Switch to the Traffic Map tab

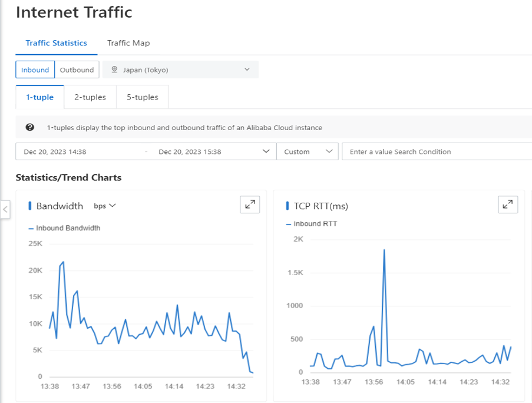click(128, 43)
